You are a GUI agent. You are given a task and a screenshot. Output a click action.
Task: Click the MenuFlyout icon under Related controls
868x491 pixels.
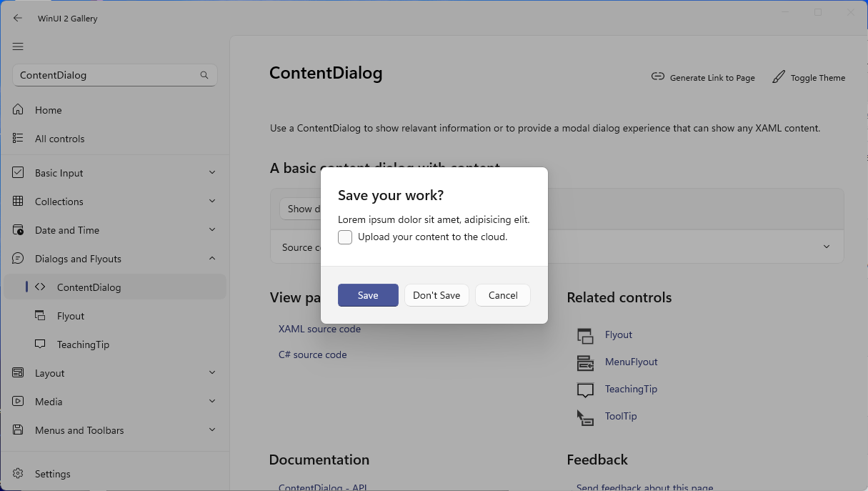click(x=585, y=362)
